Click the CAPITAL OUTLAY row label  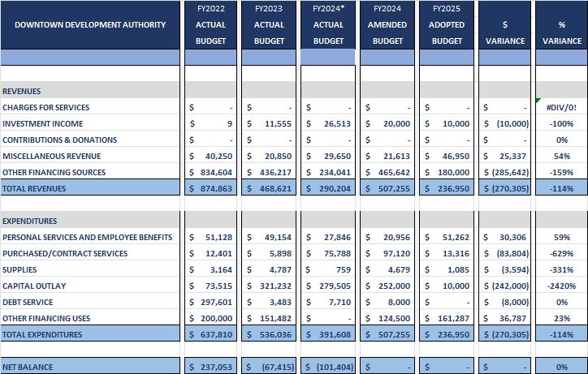[34, 286]
